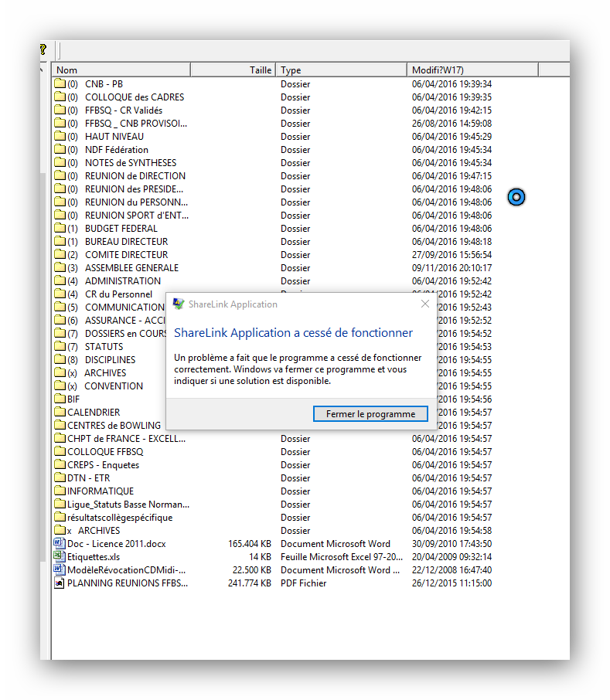Screen dimensions: 610x700
Task: Sort by the Modifi?W17) date column header
Action: [x=472, y=70]
